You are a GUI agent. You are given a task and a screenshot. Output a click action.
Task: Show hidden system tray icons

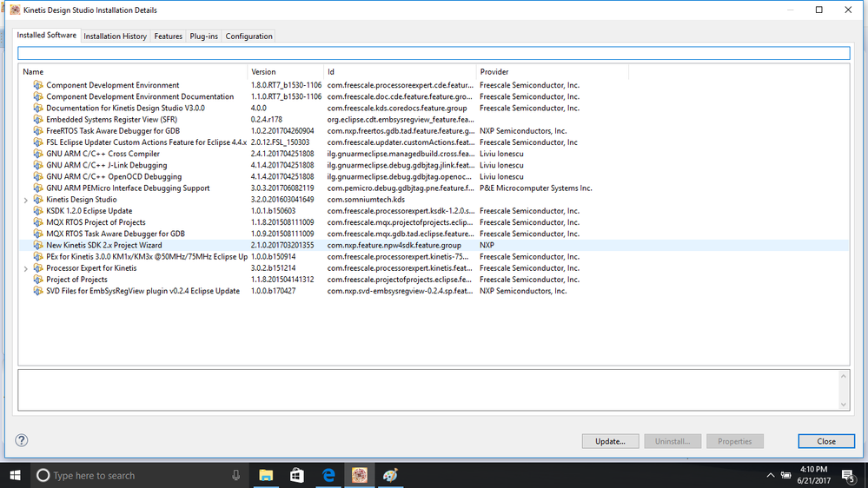(x=770, y=475)
